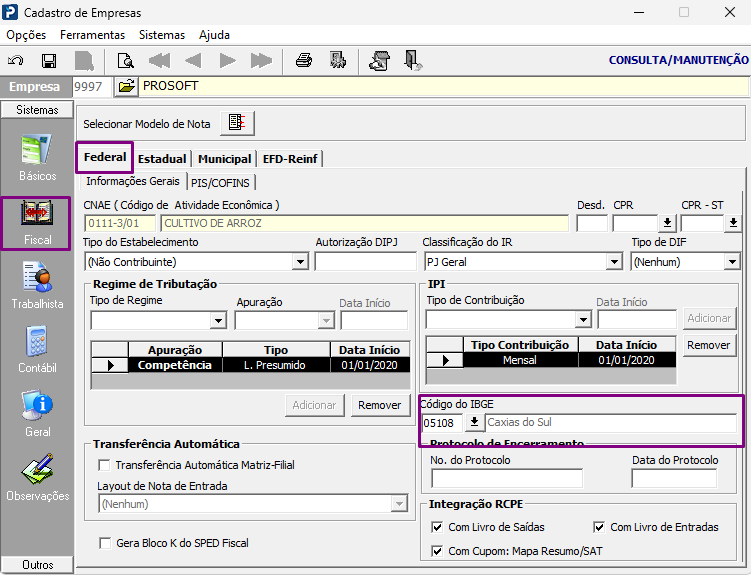Expand IPI Tipo de Contribuição dropdown
Image resolution: width=751 pixels, height=579 pixels.
point(583,319)
